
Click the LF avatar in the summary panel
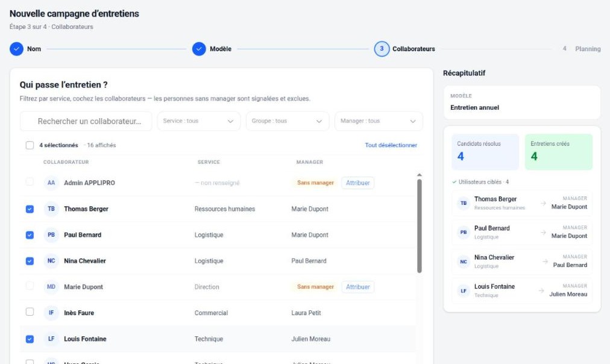coord(464,291)
